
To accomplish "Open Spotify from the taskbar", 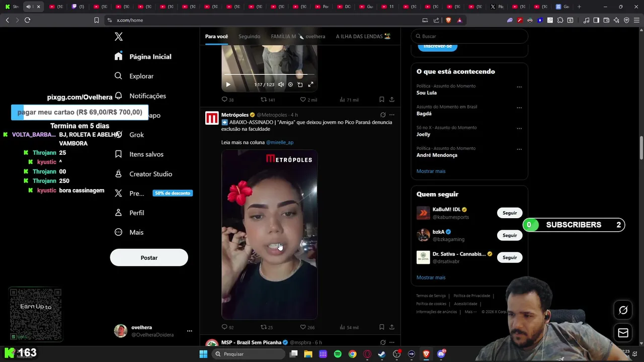I will pos(338,354).
